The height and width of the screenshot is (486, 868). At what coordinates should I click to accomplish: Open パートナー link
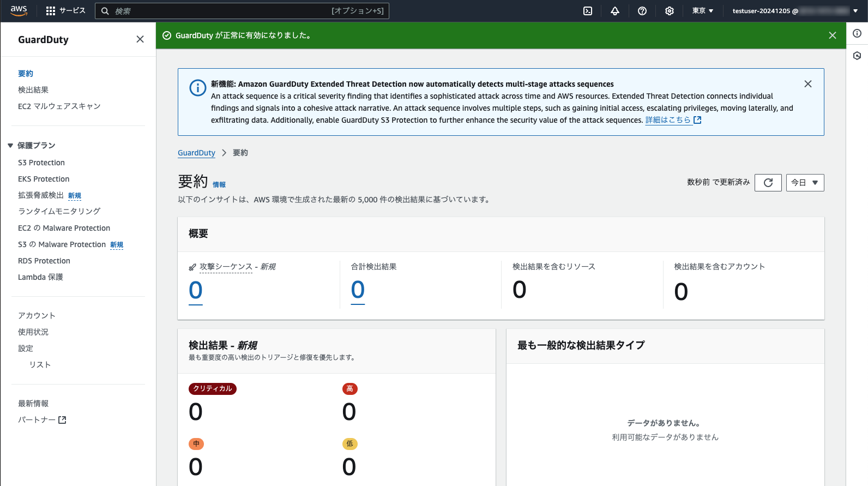pyautogui.click(x=37, y=420)
